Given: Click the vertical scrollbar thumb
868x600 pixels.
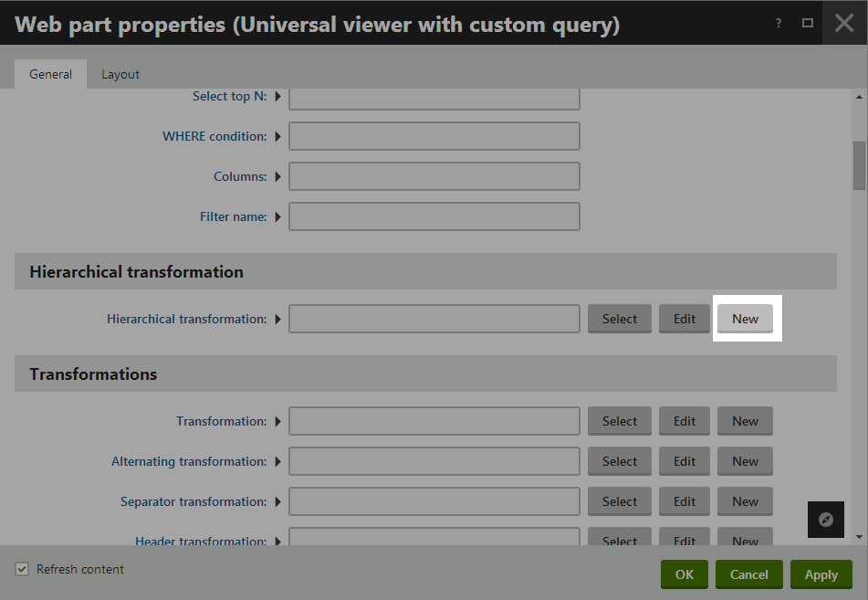Looking at the screenshot, I should click(x=859, y=165).
